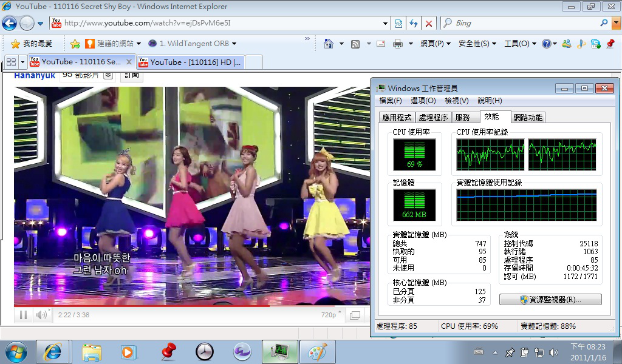Click the system tray volume speaker icon
This screenshot has height=364, width=622.
(553, 352)
